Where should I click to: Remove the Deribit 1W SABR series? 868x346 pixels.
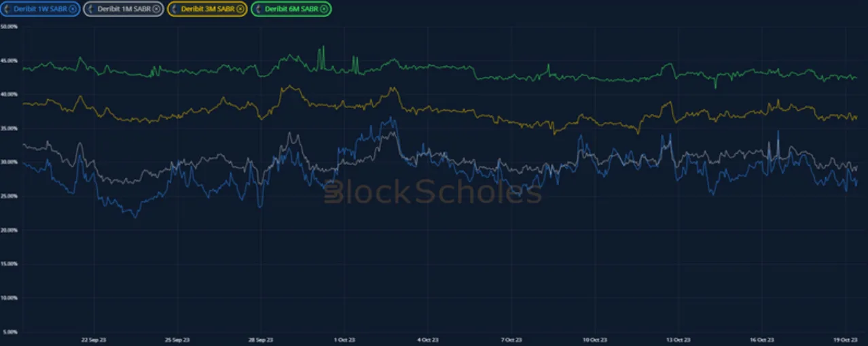tap(73, 9)
